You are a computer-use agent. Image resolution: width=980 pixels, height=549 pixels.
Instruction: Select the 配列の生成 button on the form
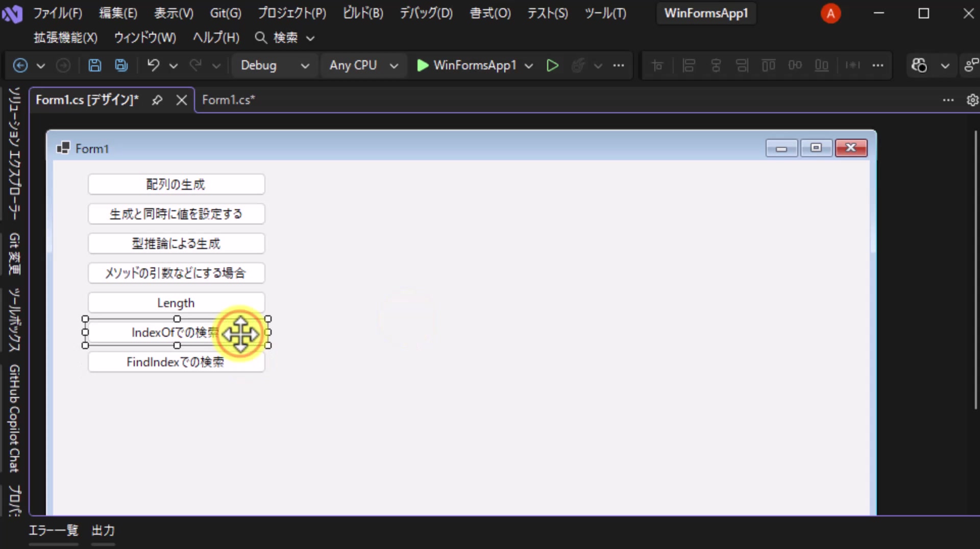(x=176, y=184)
